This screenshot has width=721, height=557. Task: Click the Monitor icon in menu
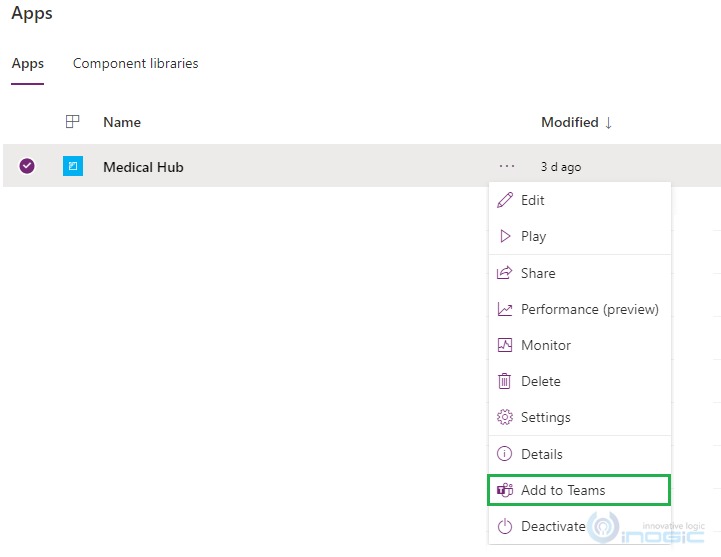pyautogui.click(x=504, y=345)
